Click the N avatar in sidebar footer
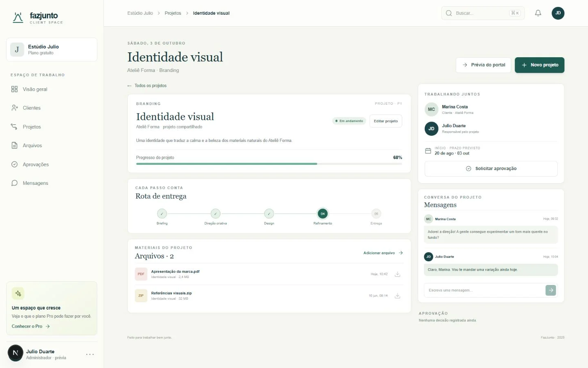The image size is (588, 368). [x=16, y=353]
